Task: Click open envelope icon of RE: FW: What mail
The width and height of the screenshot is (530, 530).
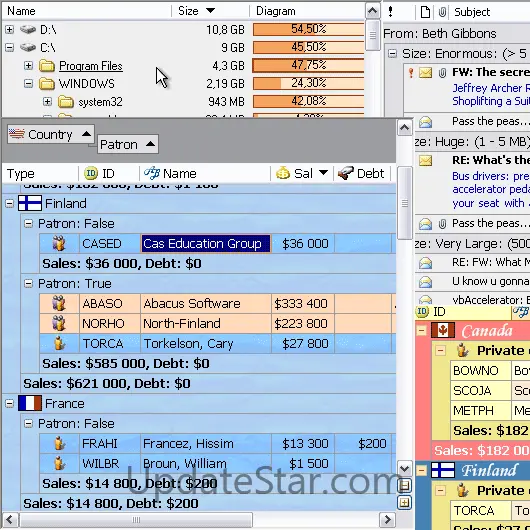Action: click(x=426, y=263)
